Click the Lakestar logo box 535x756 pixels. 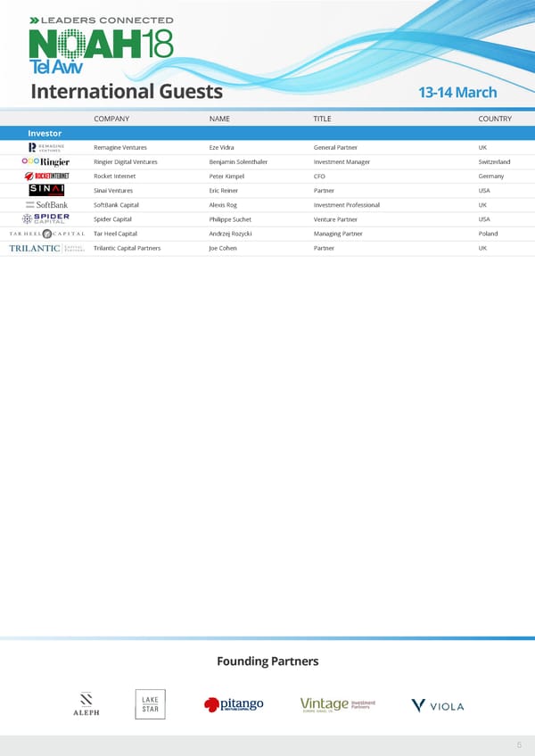coord(150,704)
